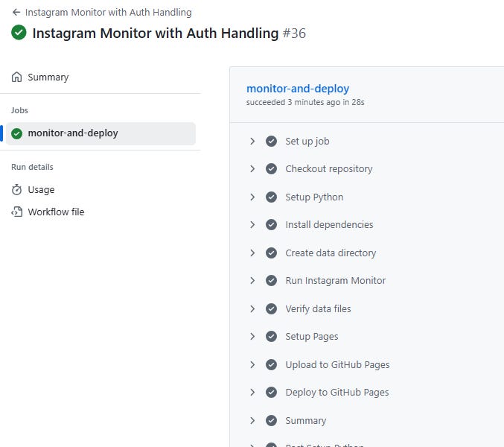
Task: Click the Deploy to GitHub Pages label
Action: pos(337,393)
